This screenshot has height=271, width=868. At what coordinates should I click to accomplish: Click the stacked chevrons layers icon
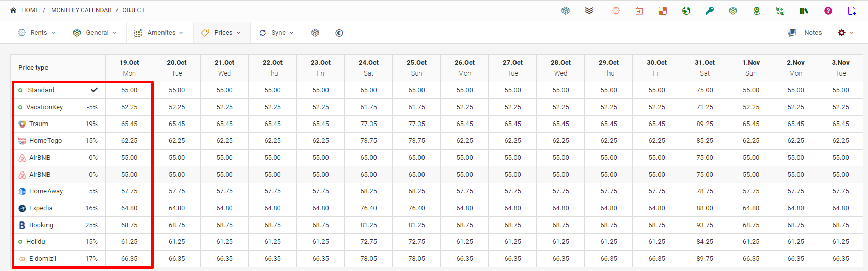coord(589,10)
